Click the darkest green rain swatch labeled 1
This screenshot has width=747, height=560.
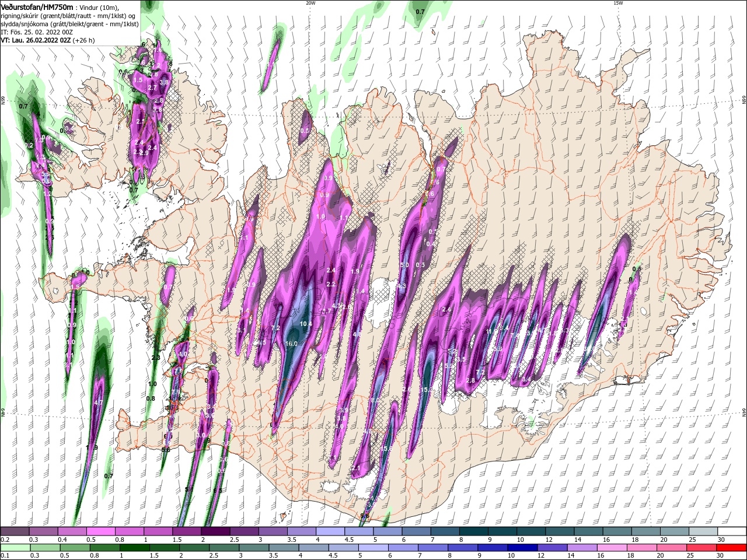tap(134, 548)
